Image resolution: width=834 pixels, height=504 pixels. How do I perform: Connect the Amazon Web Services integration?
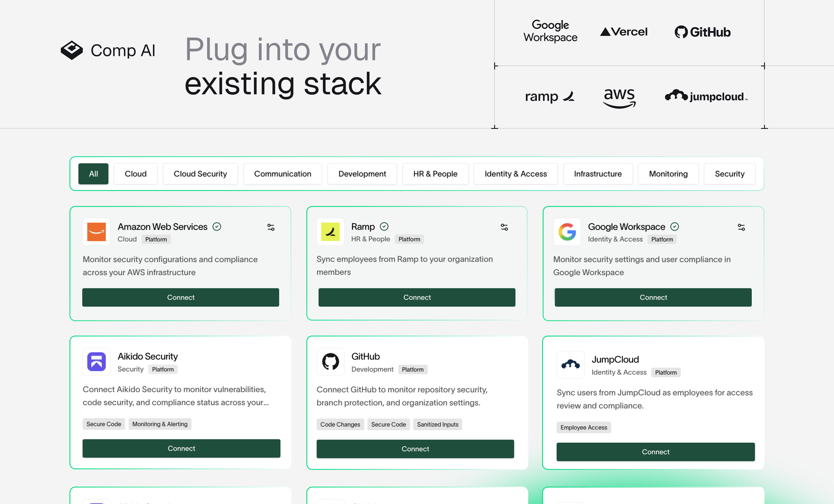coord(181,297)
